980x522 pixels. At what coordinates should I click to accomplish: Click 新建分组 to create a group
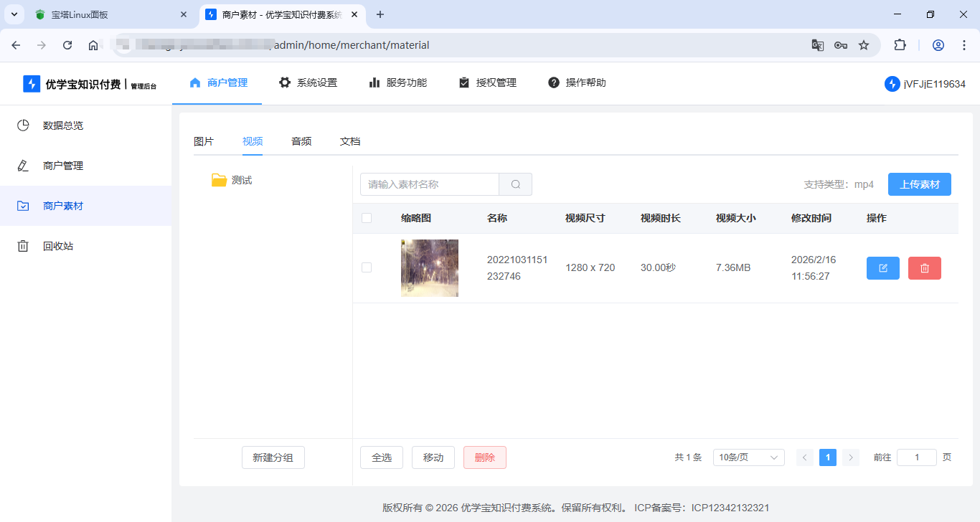tap(273, 457)
